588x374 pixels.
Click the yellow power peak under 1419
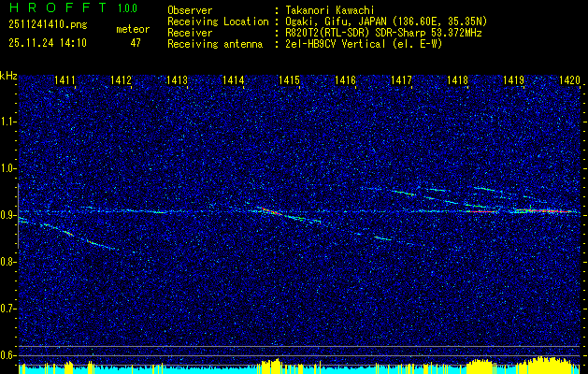click(542, 364)
